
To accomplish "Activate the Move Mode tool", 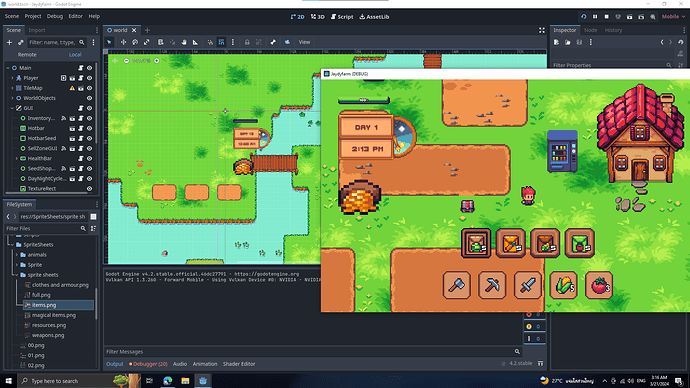I will tap(124, 42).
